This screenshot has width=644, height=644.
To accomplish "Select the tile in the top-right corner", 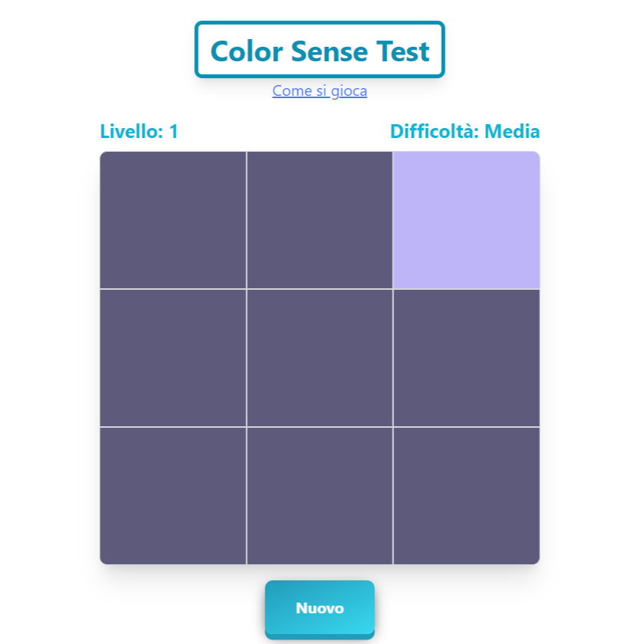I will pos(466,220).
